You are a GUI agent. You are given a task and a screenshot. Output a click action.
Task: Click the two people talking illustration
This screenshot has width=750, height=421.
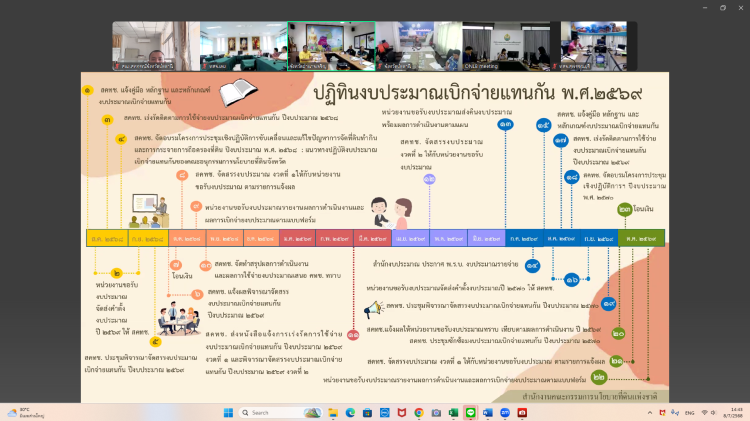coord(389,211)
